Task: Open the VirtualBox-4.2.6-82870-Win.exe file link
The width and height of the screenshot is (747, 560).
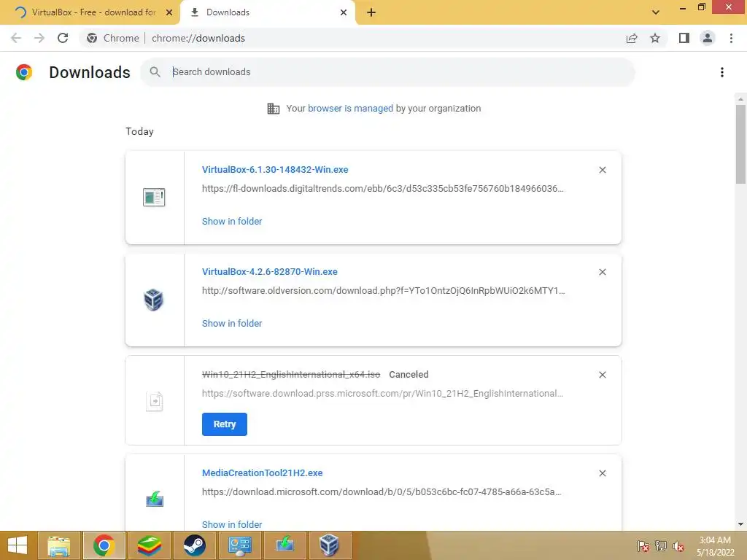Action: 270,271
